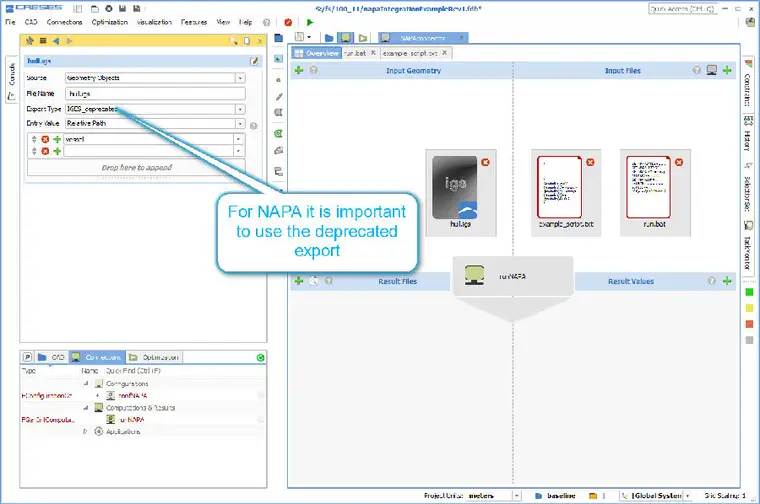Remove hull.igs with its red X
Screen dimensions: 760x504
click(485, 162)
